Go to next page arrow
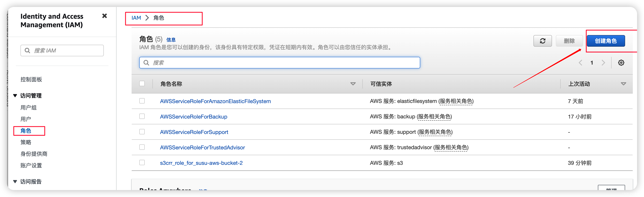This screenshot has height=197, width=644. coord(603,63)
